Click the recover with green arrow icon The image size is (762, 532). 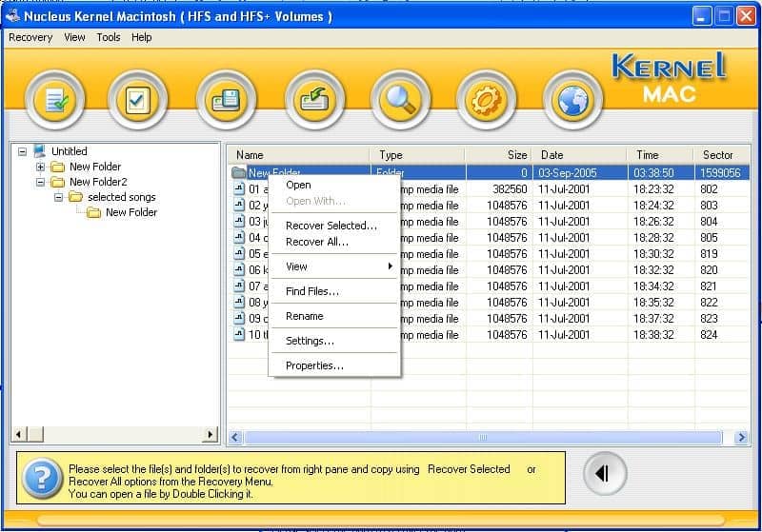tap(314, 101)
